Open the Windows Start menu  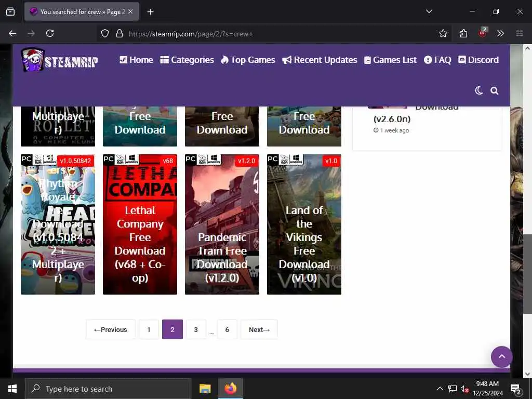click(12, 389)
